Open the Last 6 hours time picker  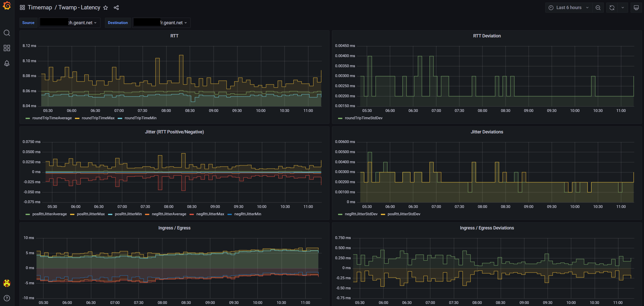point(569,8)
